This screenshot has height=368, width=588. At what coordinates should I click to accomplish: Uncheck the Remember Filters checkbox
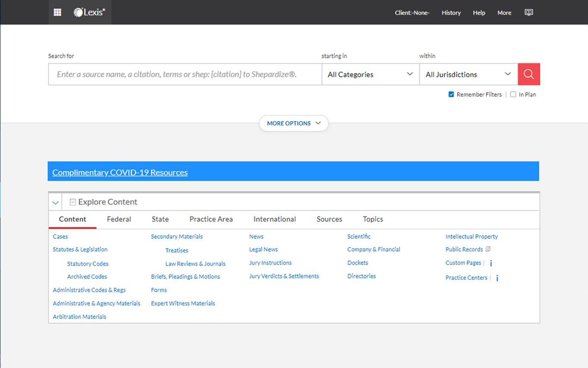(451, 94)
